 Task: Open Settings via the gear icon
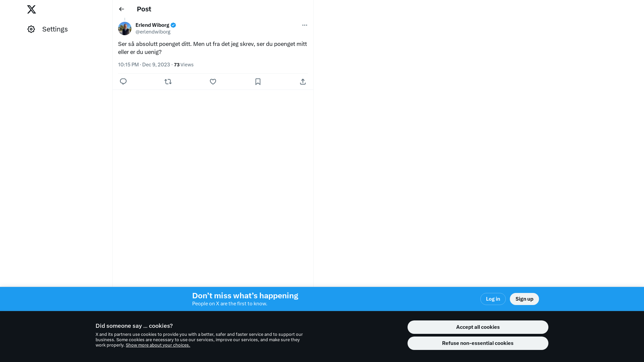coord(31,29)
